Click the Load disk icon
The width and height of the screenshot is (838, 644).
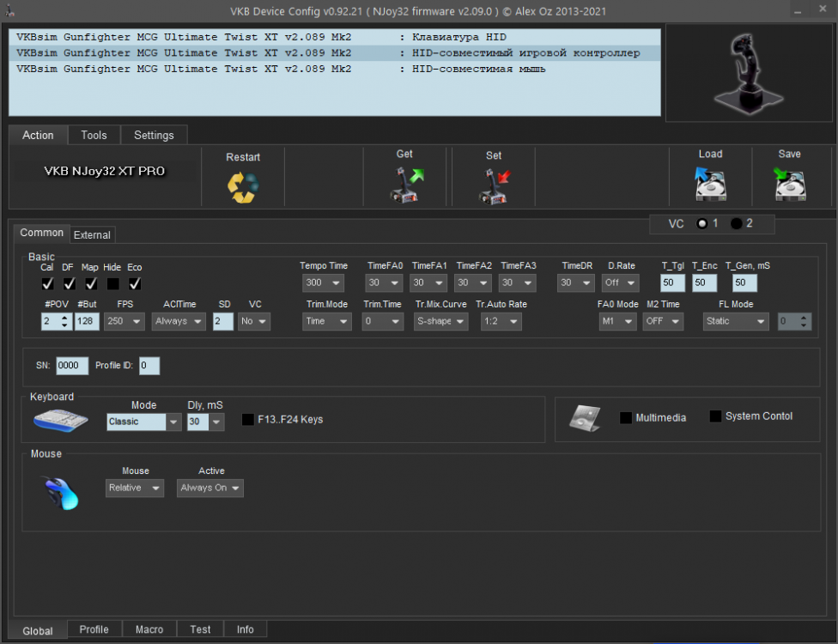coord(710,185)
